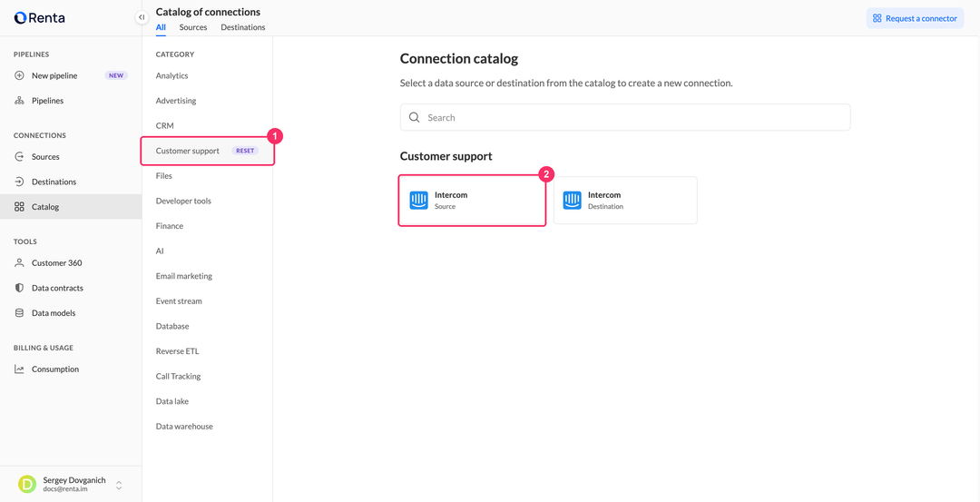Screen dimensions: 980x502
Task: Click the Sergey Dovganich user name
Action: (x=74, y=480)
